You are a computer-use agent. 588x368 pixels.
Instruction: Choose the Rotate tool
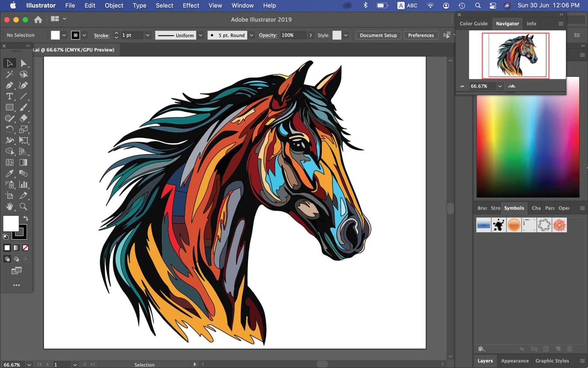click(10, 130)
